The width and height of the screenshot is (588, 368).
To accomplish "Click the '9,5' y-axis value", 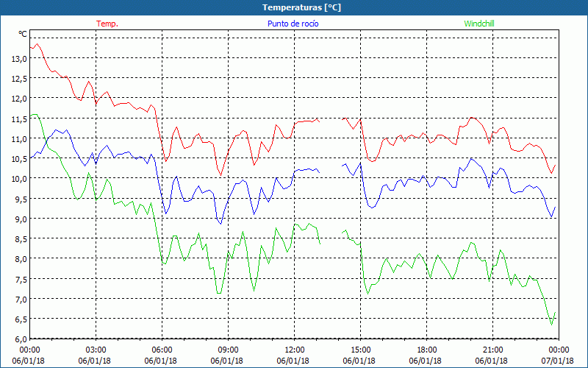I will click(21, 199).
